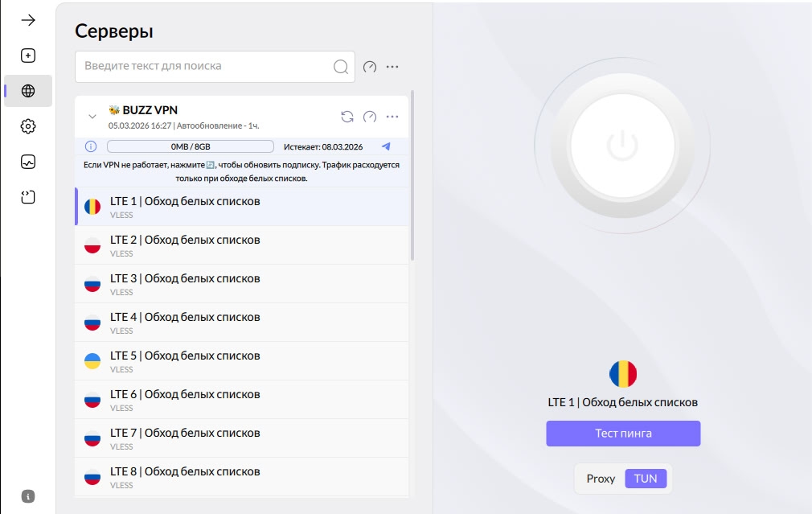The image size is (812, 514).
Task: Click the large power connect button
Action: click(x=621, y=146)
